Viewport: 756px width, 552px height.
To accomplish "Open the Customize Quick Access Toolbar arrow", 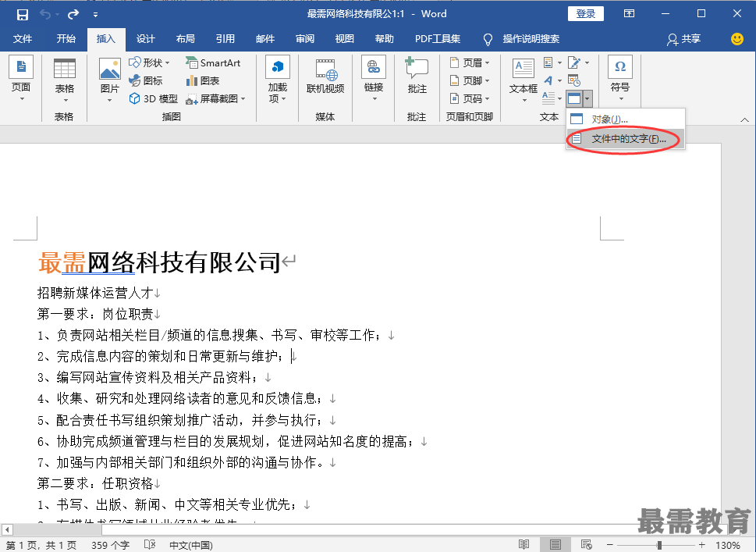I will tap(95, 15).
